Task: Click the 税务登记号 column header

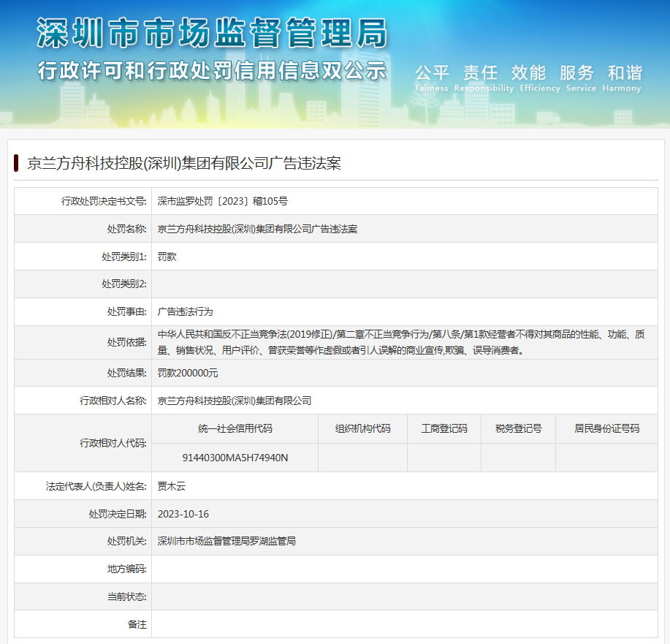Action: (518, 428)
